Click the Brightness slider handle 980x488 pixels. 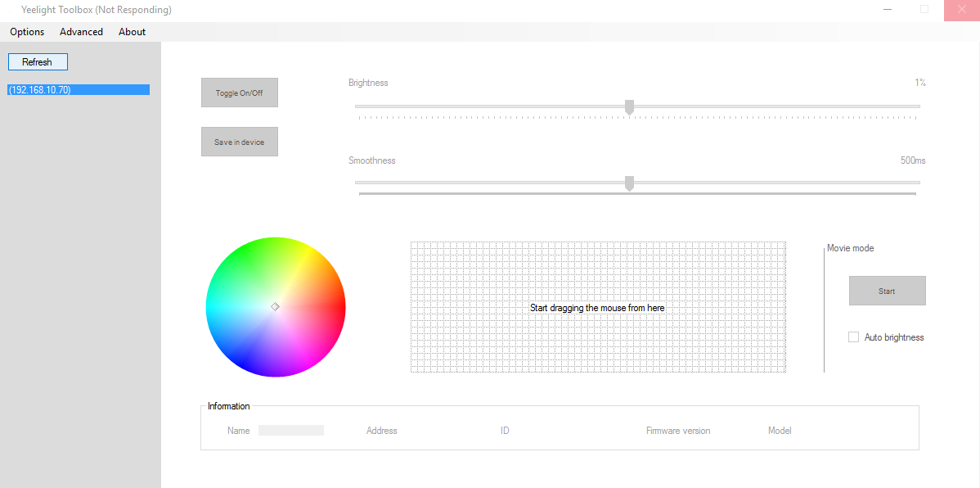(629, 107)
